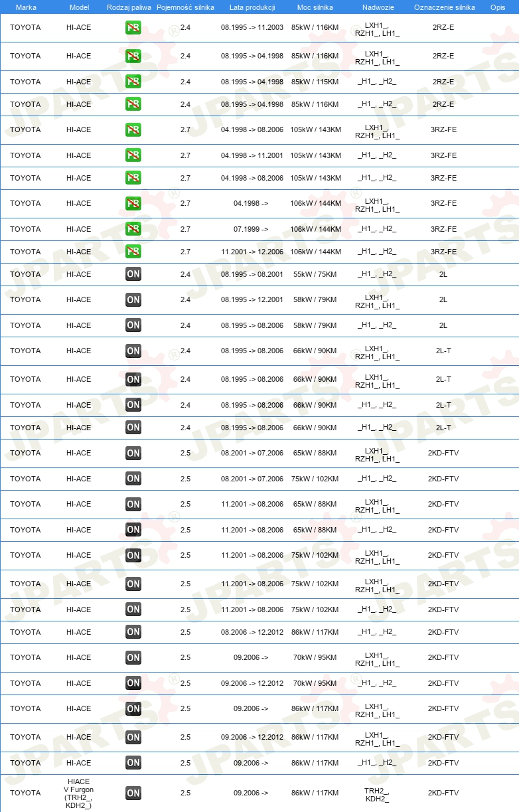Click the PB fuel icon in the 04.1998 -> 11.2001 row
The image size is (519, 812).
[133, 155]
